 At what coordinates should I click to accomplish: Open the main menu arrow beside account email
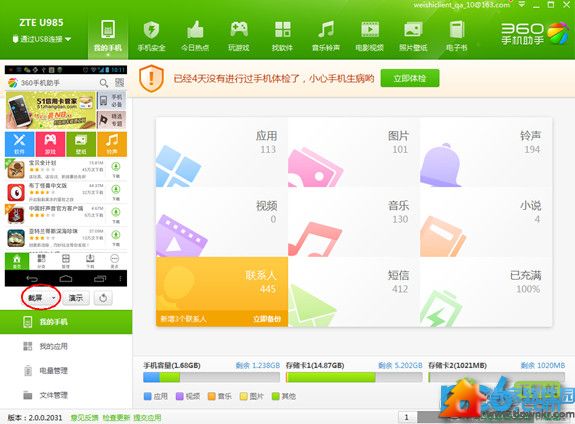(x=522, y=5)
